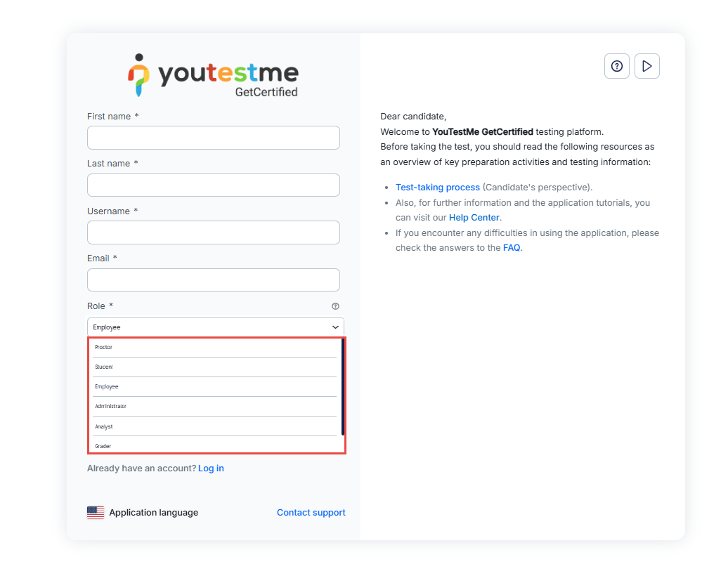Choose Analyst from role list
The width and height of the screenshot is (728, 583).
104,426
